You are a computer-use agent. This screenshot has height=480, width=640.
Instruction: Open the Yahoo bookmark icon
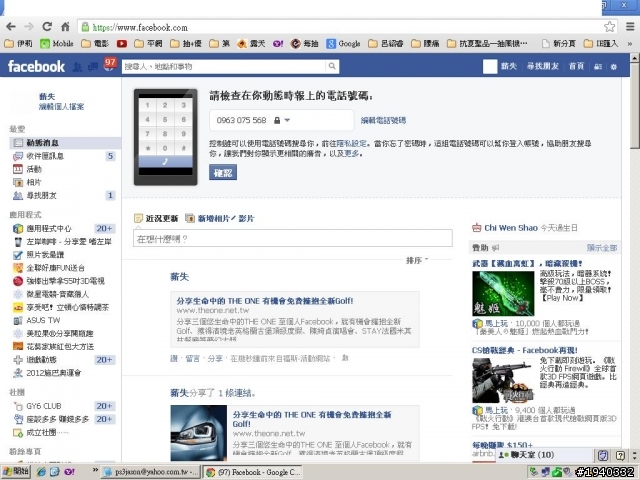click(x=278, y=44)
